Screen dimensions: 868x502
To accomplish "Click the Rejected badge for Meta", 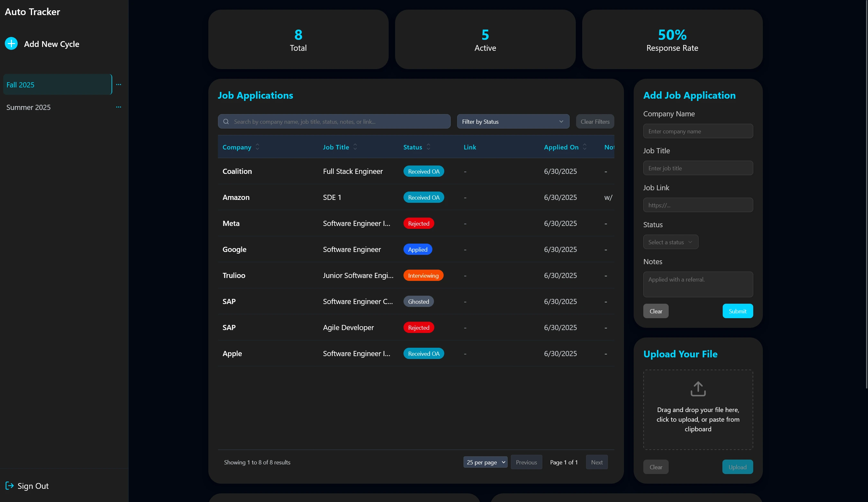I will pyautogui.click(x=419, y=223).
